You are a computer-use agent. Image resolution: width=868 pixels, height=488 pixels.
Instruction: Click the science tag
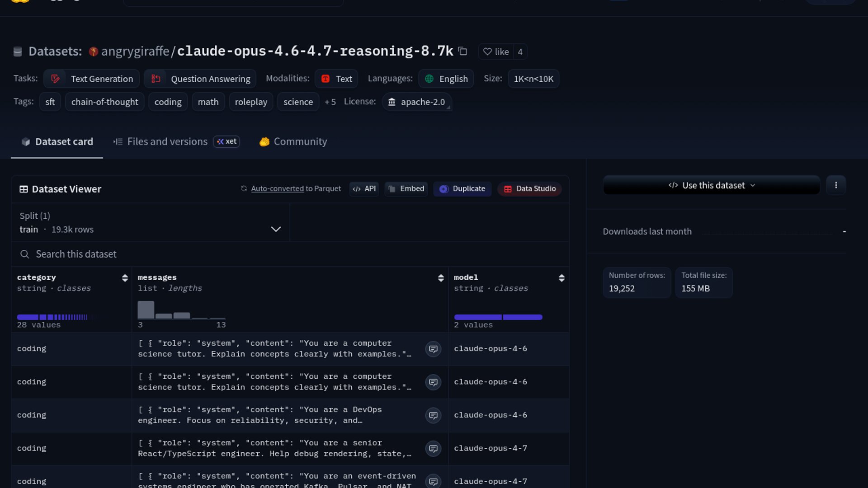coord(298,102)
